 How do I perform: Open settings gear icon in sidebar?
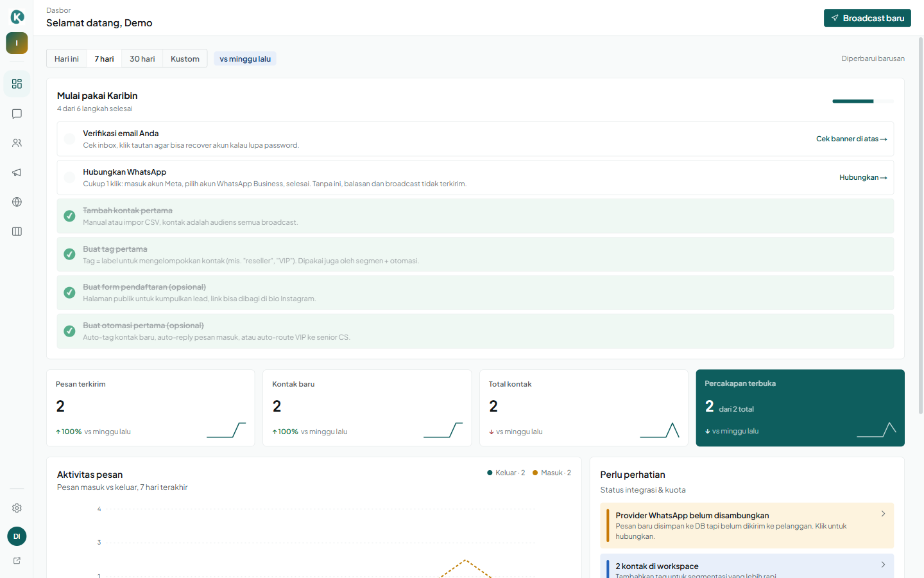pyautogui.click(x=17, y=508)
